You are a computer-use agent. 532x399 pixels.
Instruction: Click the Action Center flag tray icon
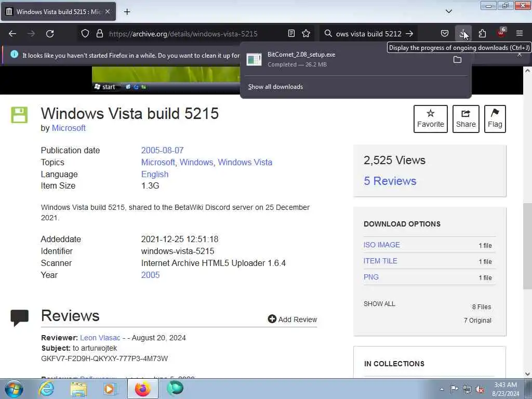454,389
